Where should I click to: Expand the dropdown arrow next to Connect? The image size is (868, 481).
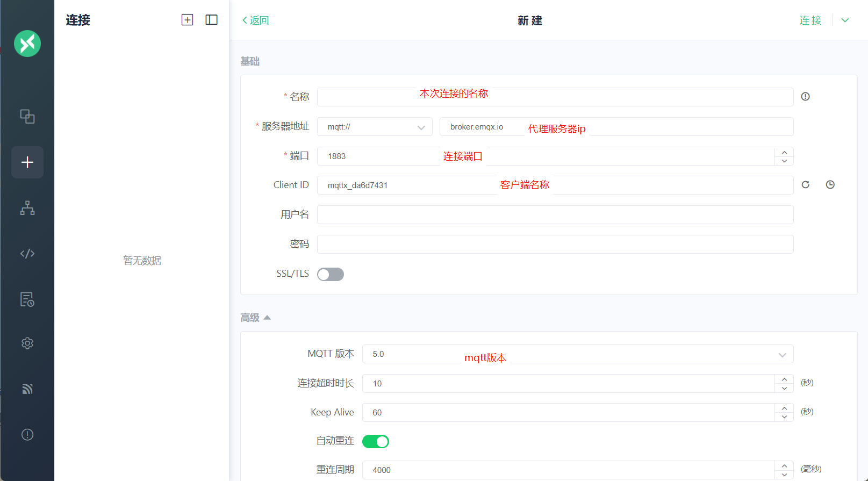[x=845, y=20]
